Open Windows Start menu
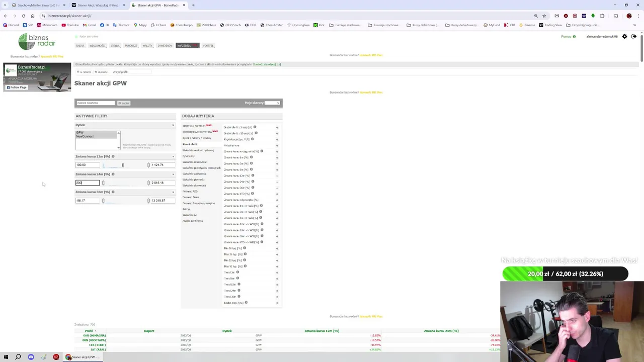 point(6,357)
